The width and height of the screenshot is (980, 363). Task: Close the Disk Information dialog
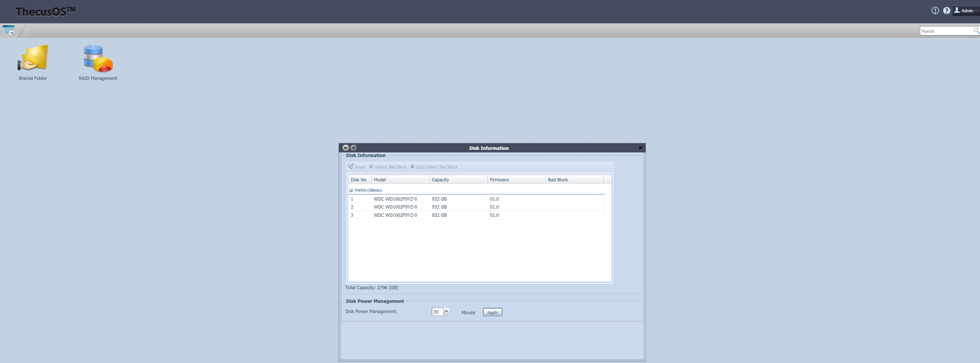tap(640, 148)
